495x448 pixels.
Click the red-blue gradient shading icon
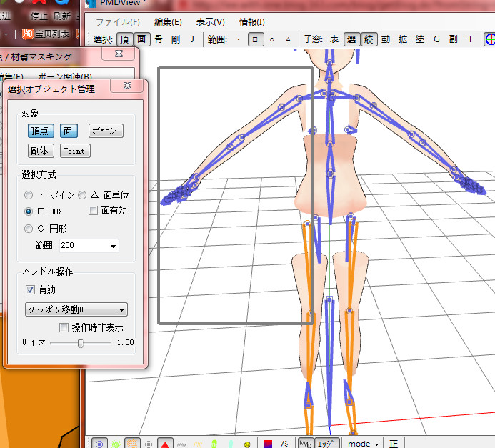tap(268, 444)
